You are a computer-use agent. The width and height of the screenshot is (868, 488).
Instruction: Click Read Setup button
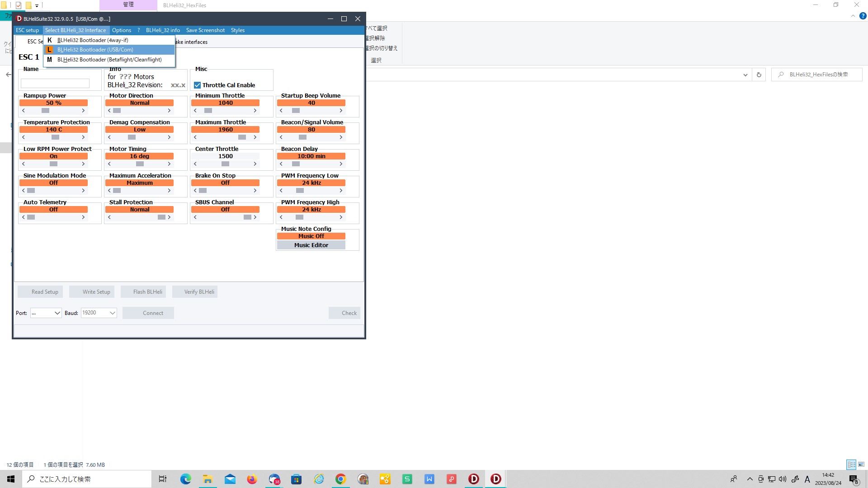41,292
